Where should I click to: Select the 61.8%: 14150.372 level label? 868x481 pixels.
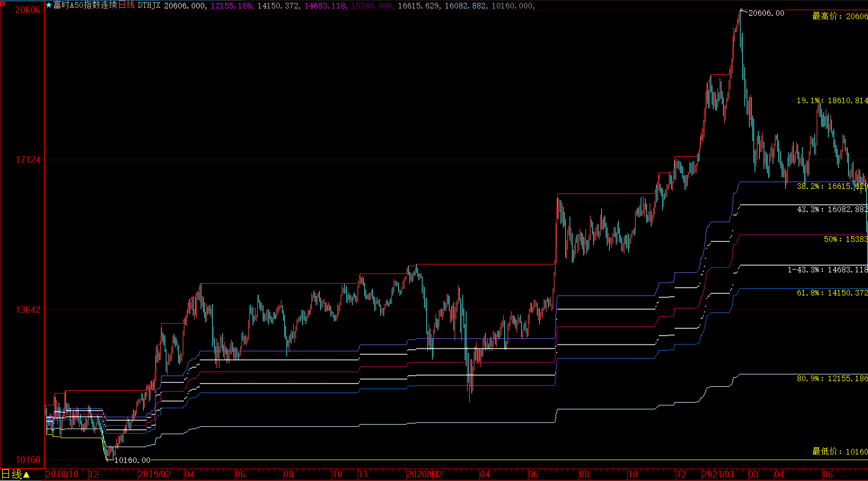(x=832, y=293)
